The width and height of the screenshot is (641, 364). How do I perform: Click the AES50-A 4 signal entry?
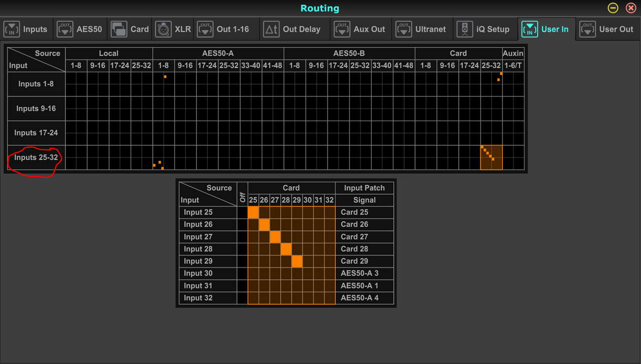point(365,298)
